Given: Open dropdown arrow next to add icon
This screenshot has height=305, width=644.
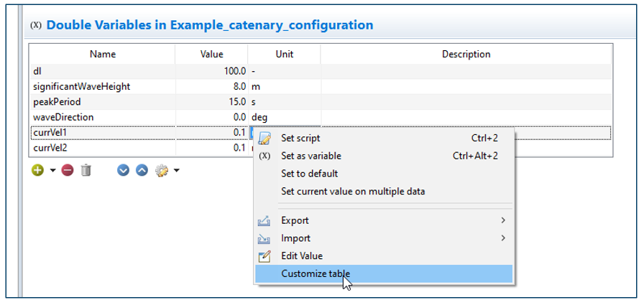Looking at the screenshot, I should (x=53, y=171).
